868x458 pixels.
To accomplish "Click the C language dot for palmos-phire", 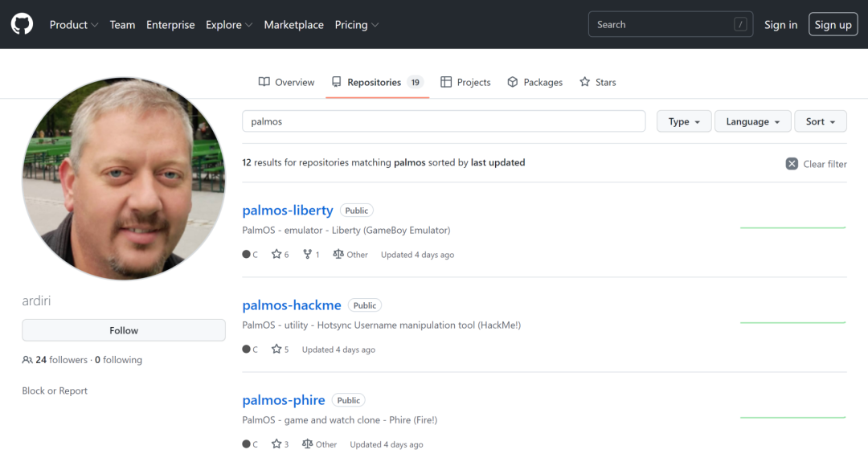I will pos(247,444).
